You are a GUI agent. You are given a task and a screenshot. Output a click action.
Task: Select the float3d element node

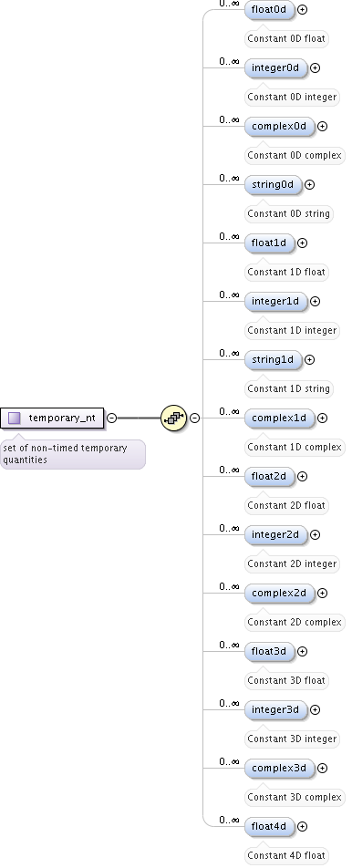tap(270, 652)
